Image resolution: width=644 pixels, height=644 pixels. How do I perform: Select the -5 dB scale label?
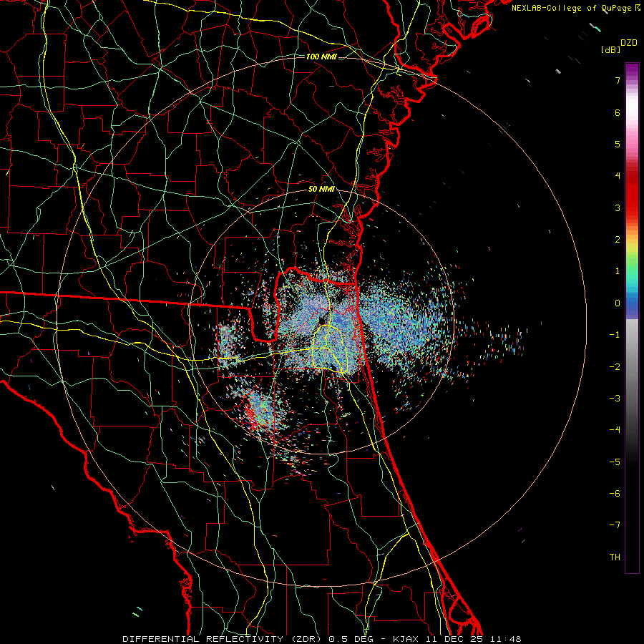(615, 462)
